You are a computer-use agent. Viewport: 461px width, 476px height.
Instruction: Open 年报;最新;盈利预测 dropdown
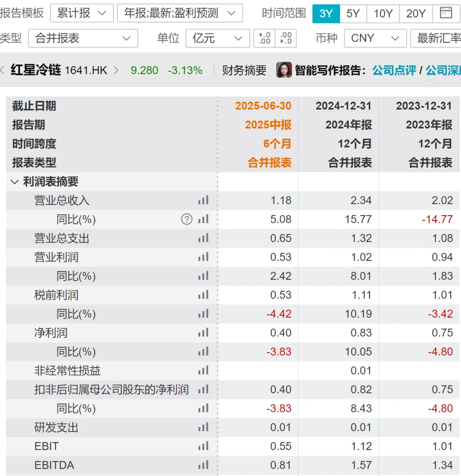[x=180, y=13]
